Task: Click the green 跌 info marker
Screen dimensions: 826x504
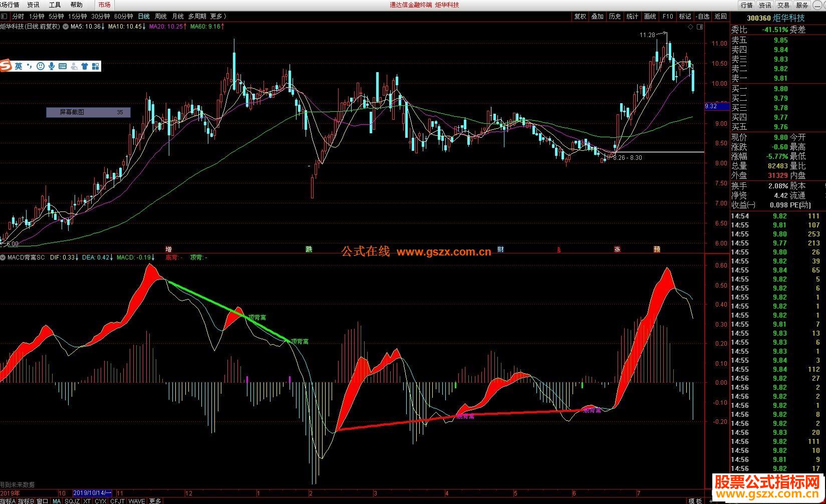Action: 309,249
